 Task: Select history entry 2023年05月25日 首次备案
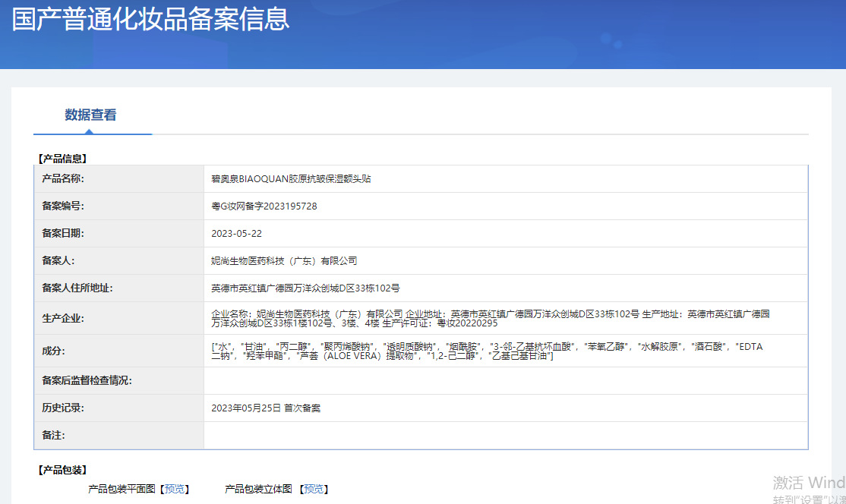[x=266, y=408]
